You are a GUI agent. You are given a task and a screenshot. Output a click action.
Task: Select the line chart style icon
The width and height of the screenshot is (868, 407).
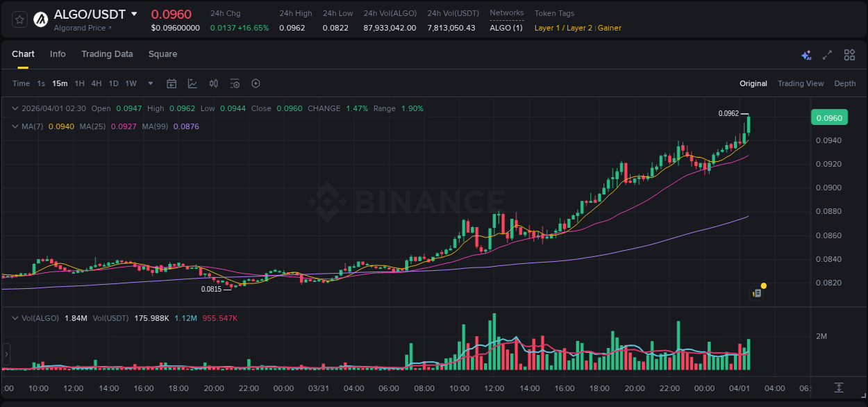pyautogui.click(x=192, y=83)
